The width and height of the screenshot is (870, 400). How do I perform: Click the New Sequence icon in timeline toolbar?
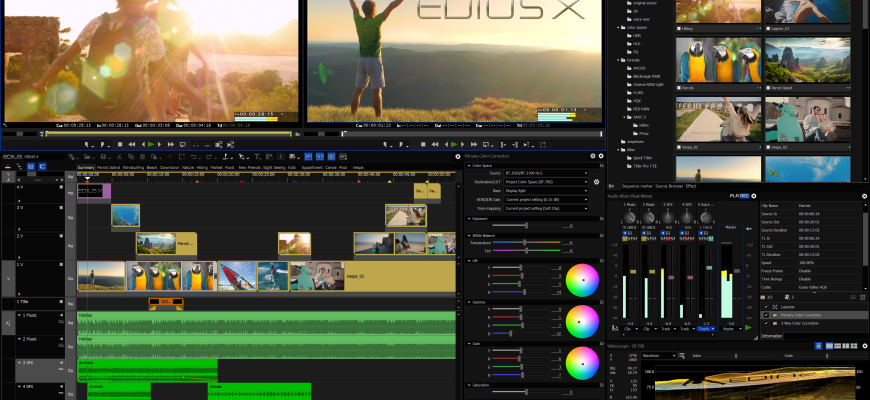[71, 157]
